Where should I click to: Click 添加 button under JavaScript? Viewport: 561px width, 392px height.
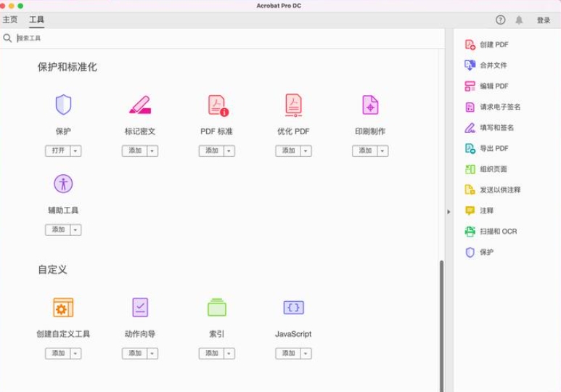pyautogui.click(x=288, y=354)
